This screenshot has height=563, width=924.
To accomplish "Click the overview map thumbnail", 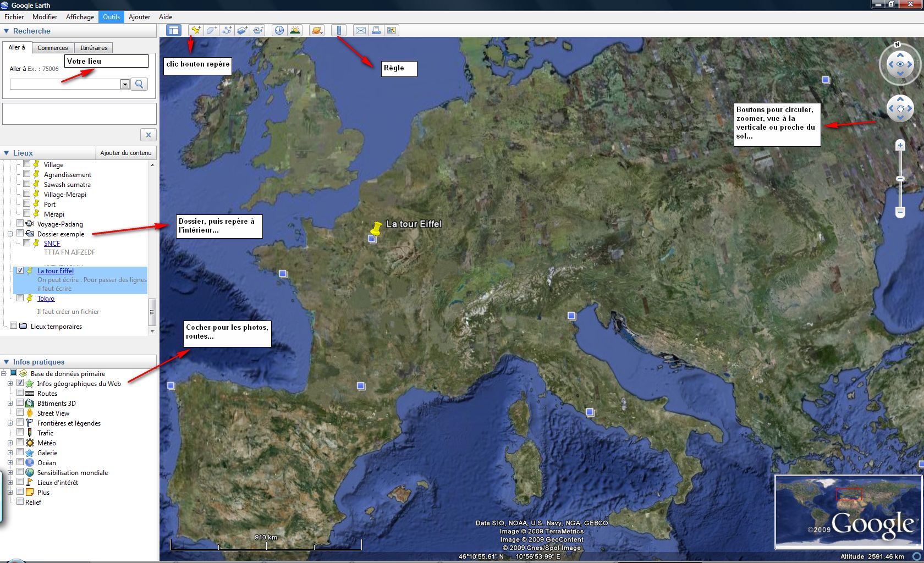I will (x=848, y=512).
